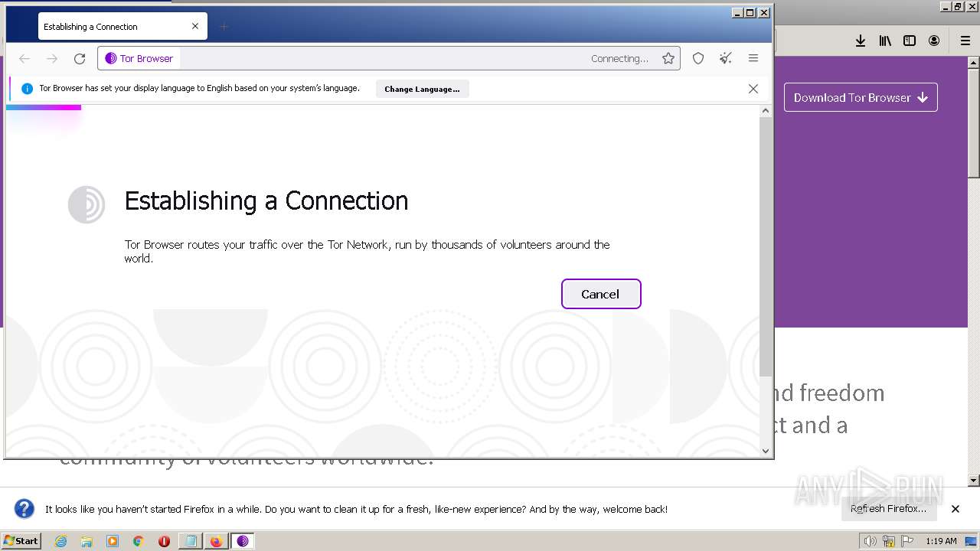980x551 pixels.
Task: Open Windows Explorer folder in taskbar
Action: click(x=87, y=541)
